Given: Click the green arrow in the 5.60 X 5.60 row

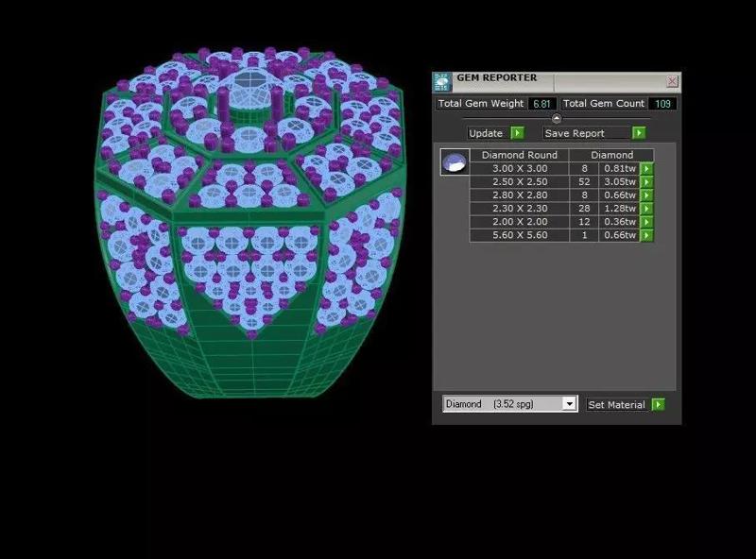Looking at the screenshot, I should pyautogui.click(x=646, y=235).
